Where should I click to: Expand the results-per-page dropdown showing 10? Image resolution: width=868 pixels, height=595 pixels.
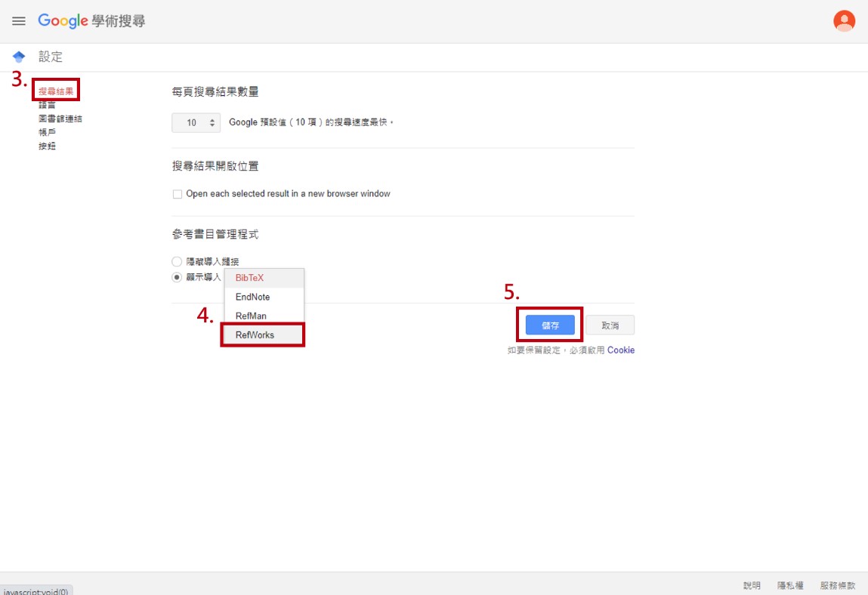point(196,122)
